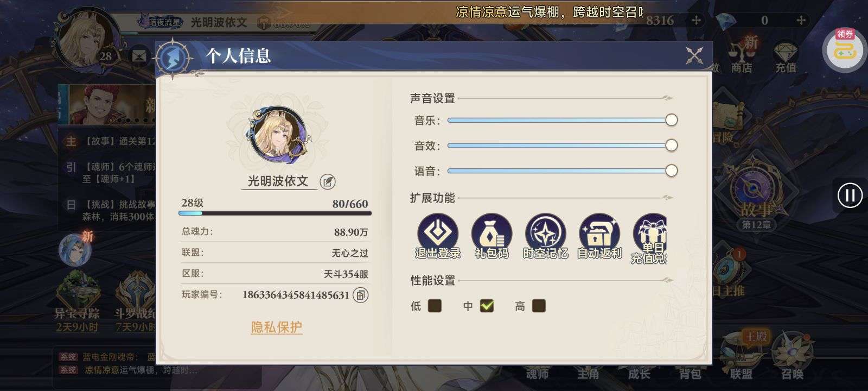The width and height of the screenshot is (868, 391).
Task: Click the player avatar portrait in dialog
Action: (278, 134)
